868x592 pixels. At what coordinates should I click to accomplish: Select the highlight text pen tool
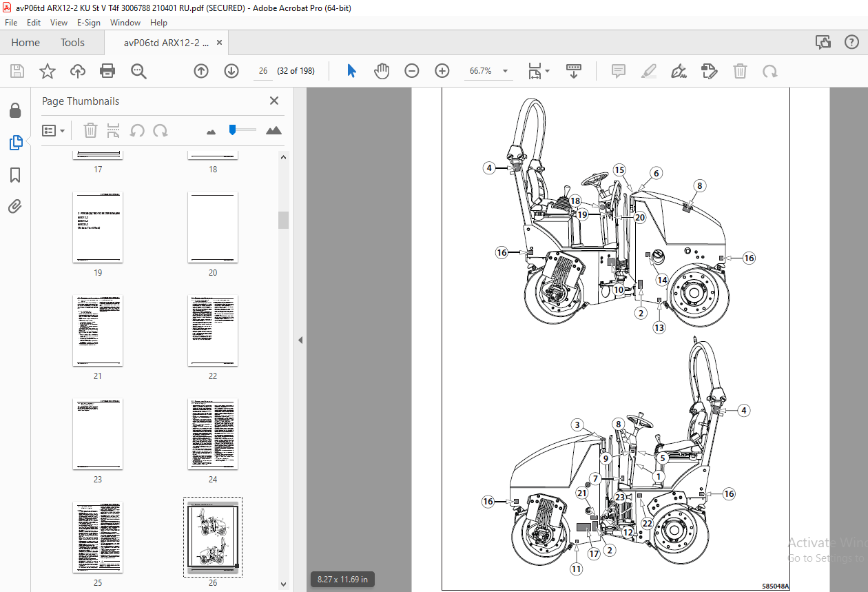(x=648, y=70)
